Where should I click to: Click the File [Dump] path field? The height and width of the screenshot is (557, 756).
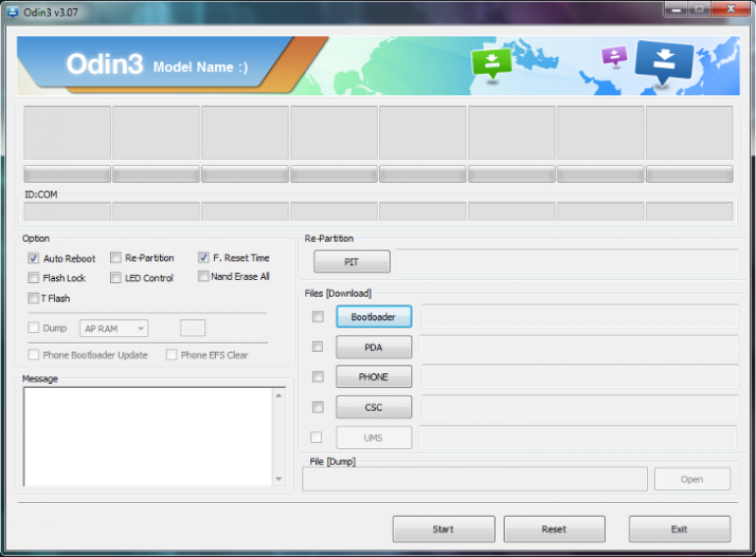(x=475, y=478)
